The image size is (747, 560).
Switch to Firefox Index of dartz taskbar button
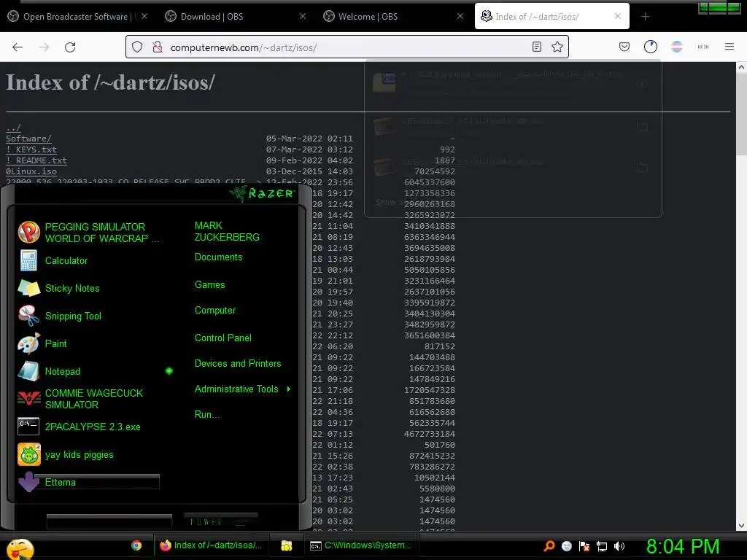tap(211, 545)
